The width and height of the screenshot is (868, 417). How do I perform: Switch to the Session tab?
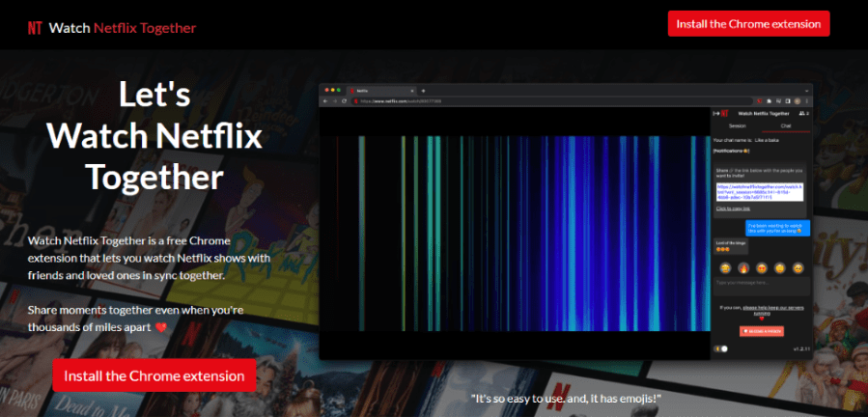pos(737,125)
